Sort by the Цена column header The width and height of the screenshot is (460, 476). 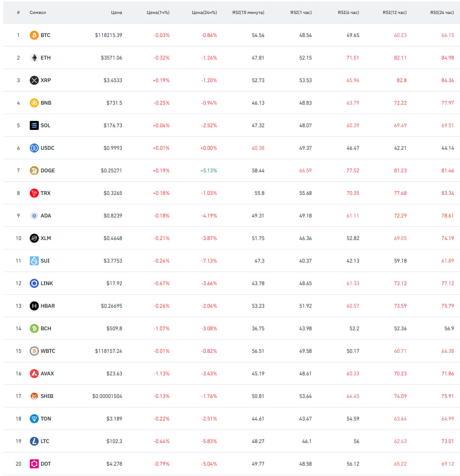click(x=116, y=13)
